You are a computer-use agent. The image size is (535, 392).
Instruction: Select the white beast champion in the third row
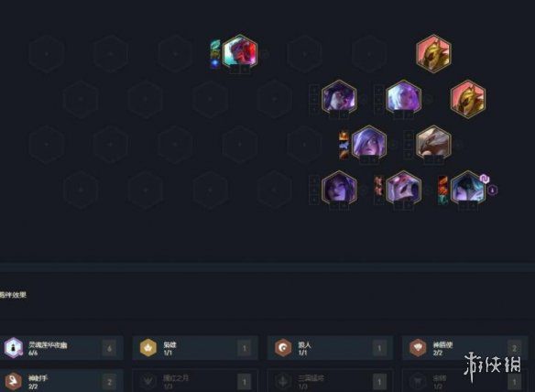433,144
